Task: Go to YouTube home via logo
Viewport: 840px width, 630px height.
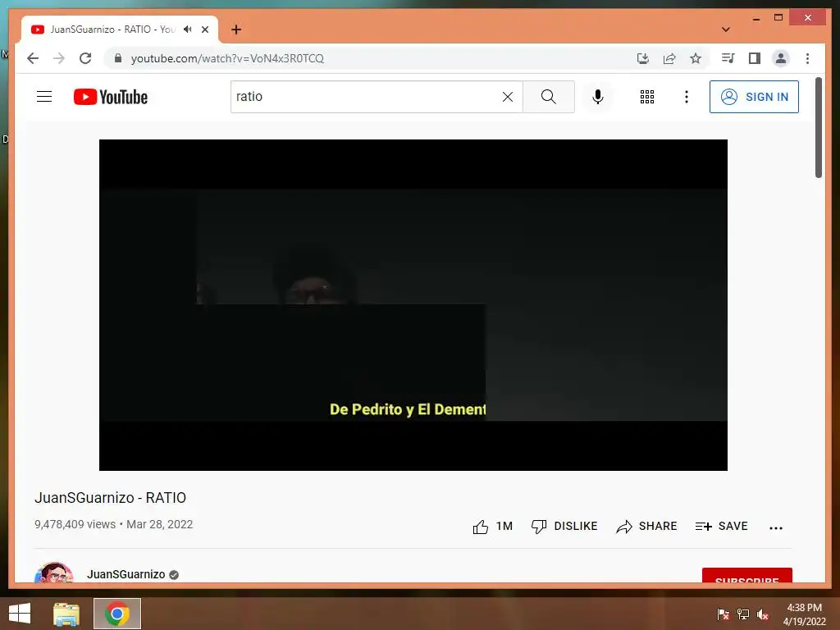Action: pos(111,97)
